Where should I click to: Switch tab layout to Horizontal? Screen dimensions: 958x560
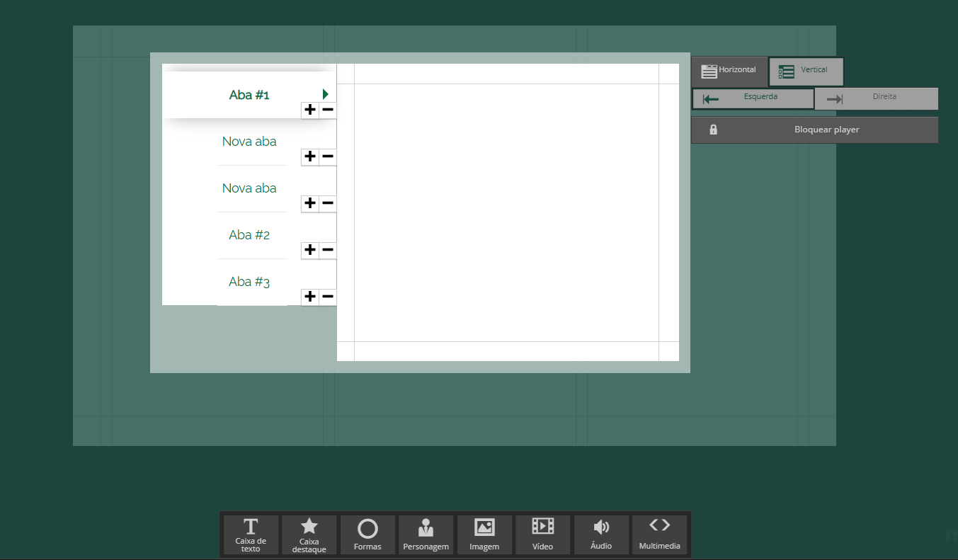[729, 72]
